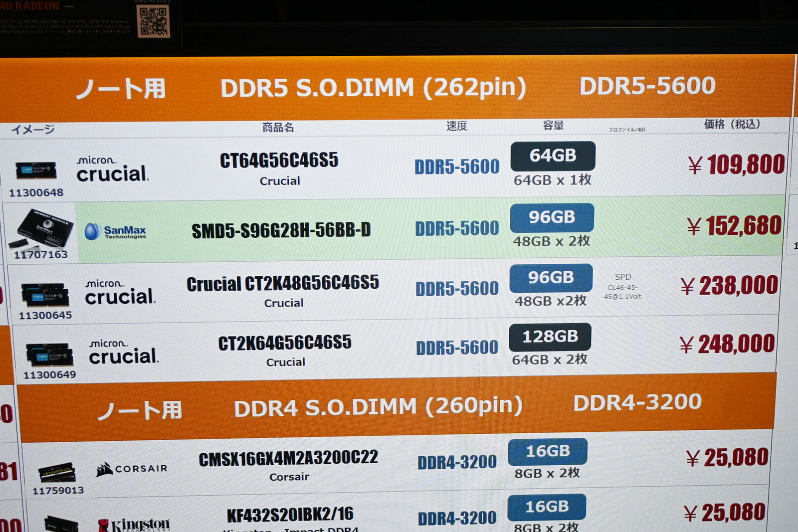This screenshot has height=532, width=798.
Task: Click the ¥25,080 price in the Kingston row
Action: tap(724, 513)
